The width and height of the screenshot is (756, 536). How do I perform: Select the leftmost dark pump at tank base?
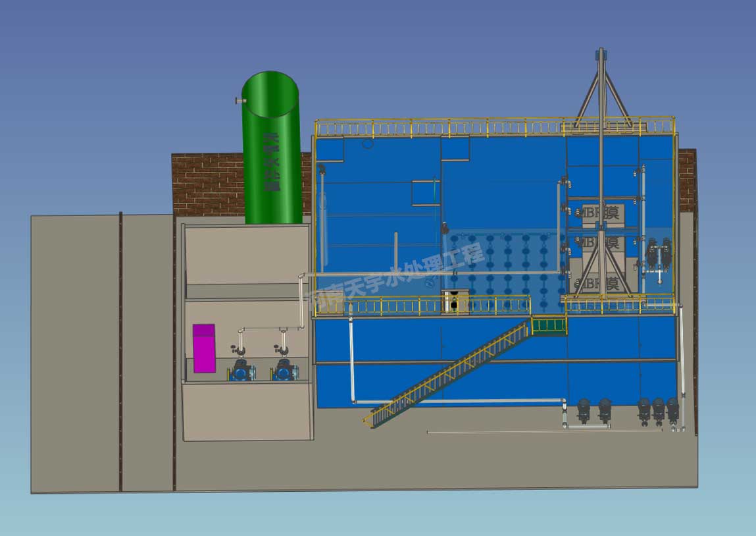(583, 409)
